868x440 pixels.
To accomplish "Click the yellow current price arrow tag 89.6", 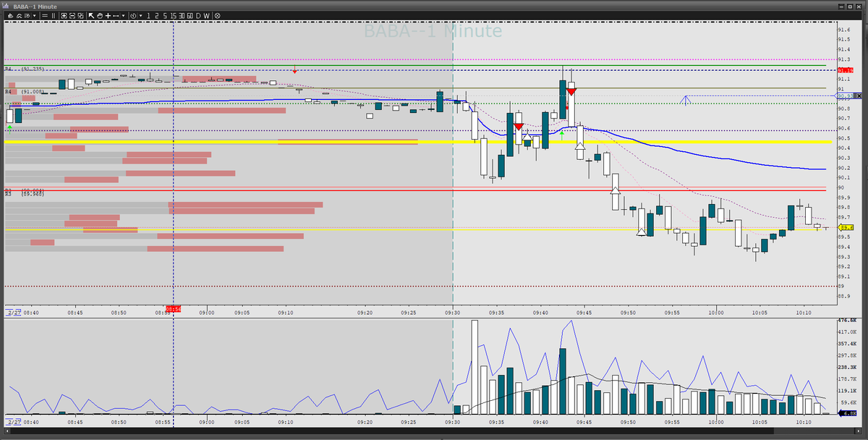I will [845, 228].
